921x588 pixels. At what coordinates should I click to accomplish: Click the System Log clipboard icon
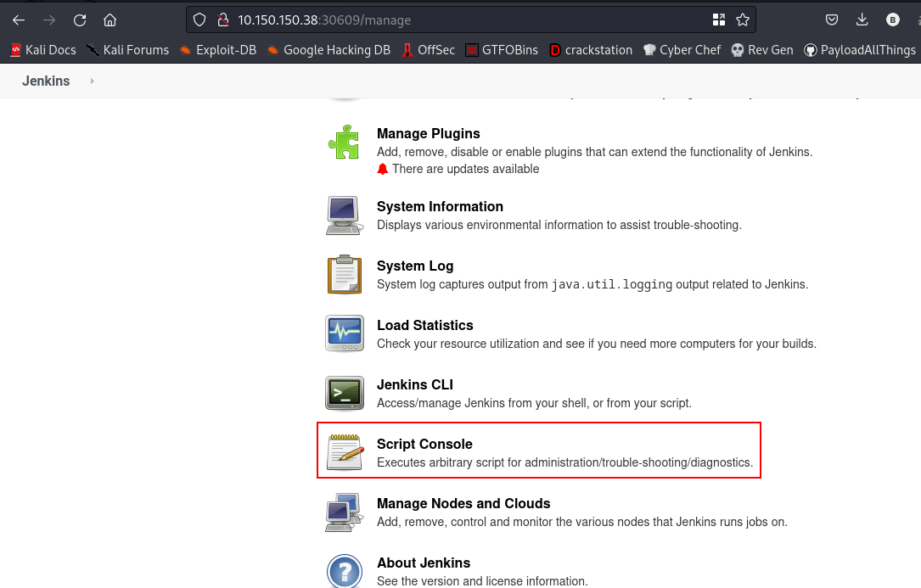344,274
